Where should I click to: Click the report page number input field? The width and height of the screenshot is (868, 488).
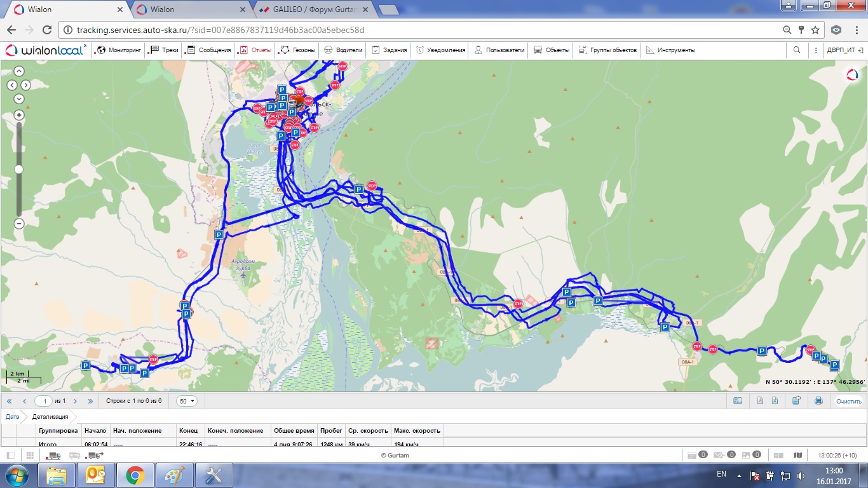pos(44,401)
